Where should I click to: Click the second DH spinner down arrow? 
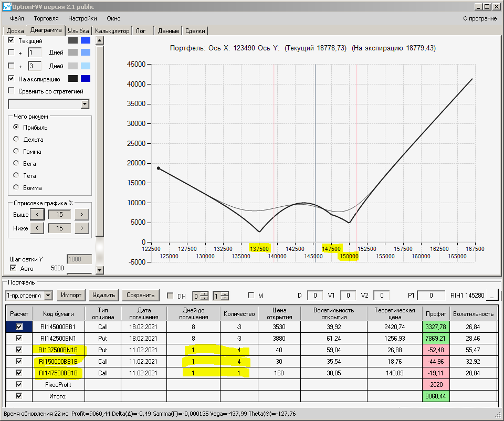click(225, 298)
